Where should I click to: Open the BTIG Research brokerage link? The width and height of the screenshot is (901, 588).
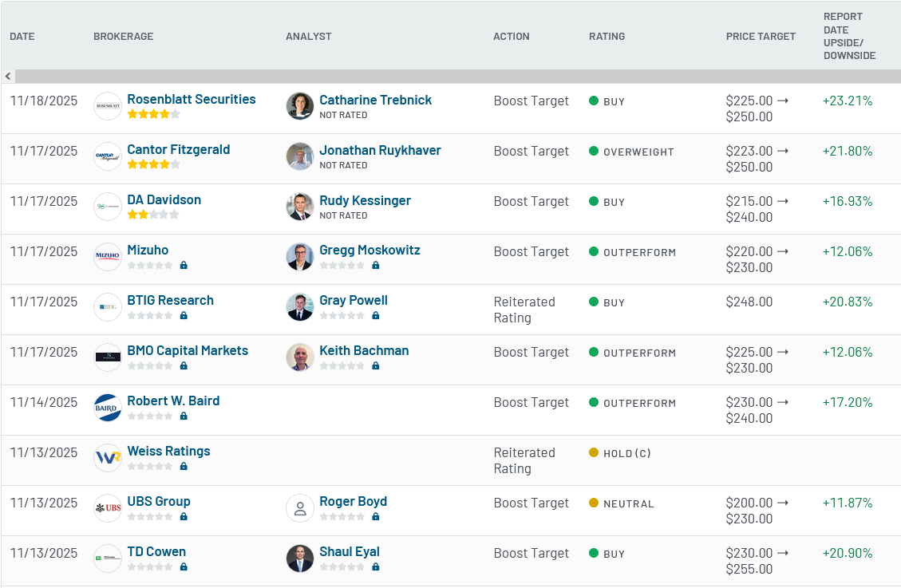(x=171, y=300)
